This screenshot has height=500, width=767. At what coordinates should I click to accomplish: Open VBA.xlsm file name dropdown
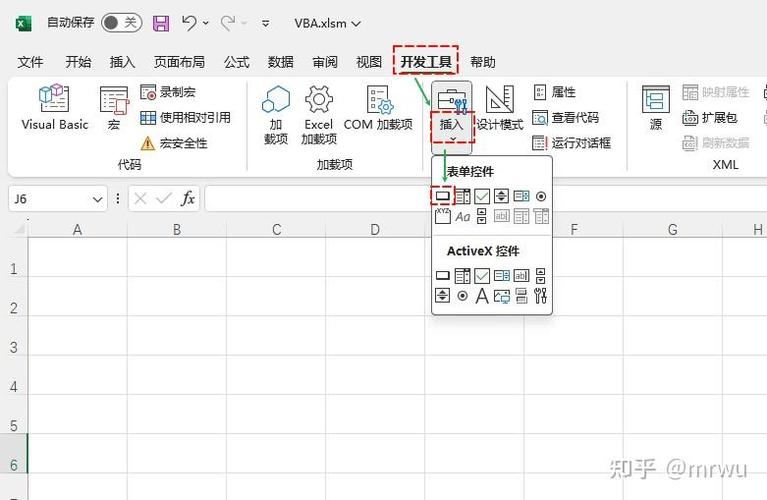(327, 23)
